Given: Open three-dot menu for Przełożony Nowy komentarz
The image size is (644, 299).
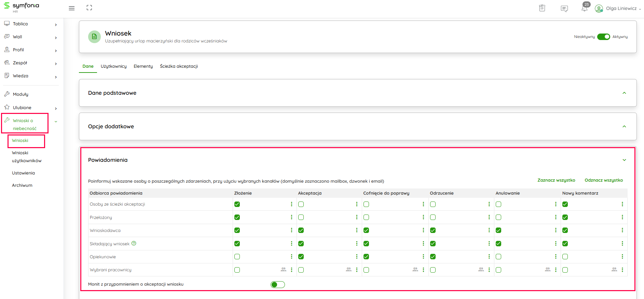Looking at the screenshot, I should tap(622, 217).
